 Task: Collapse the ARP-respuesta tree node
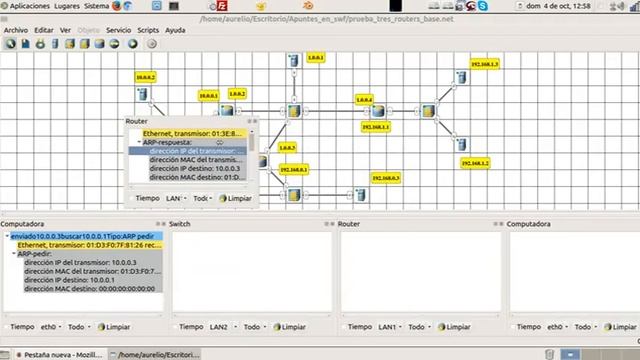tap(139, 142)
